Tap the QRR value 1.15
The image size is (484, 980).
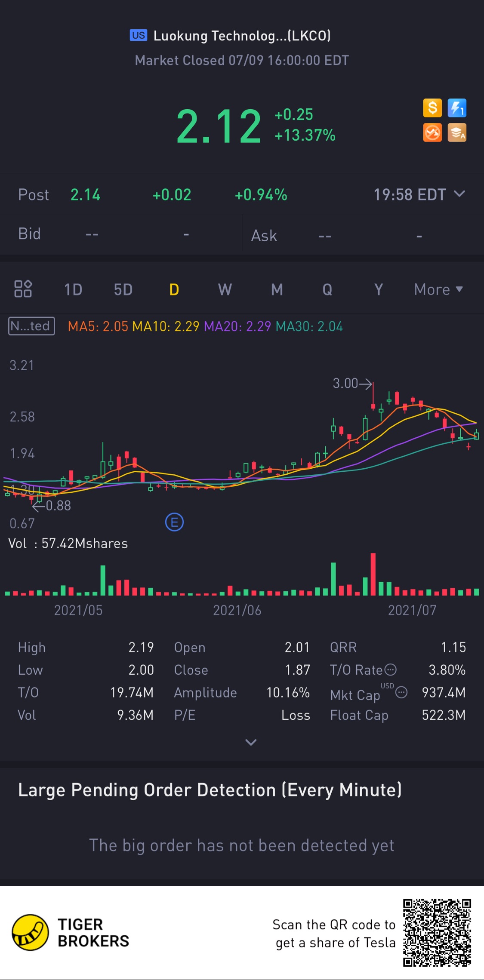pyautogui.click(x=453, y=647)
